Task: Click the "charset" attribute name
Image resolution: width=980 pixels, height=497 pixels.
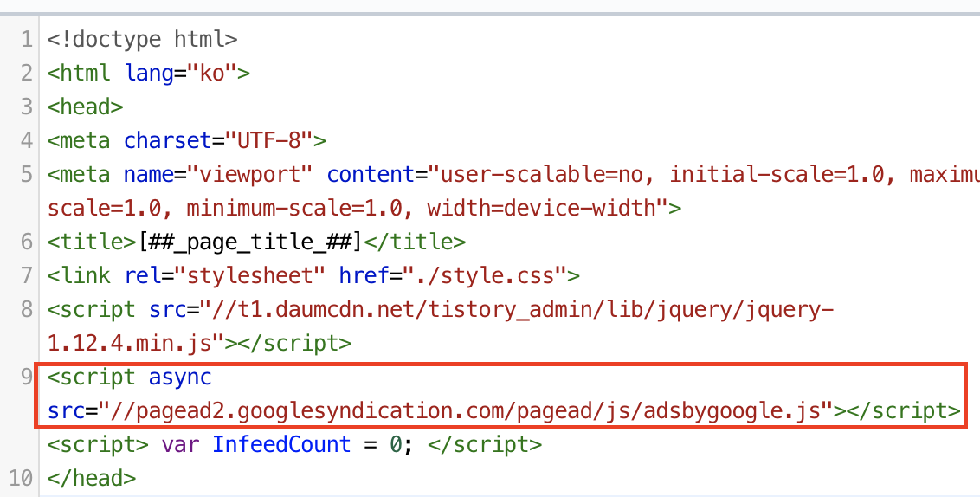Action: (x=167, y=140)
